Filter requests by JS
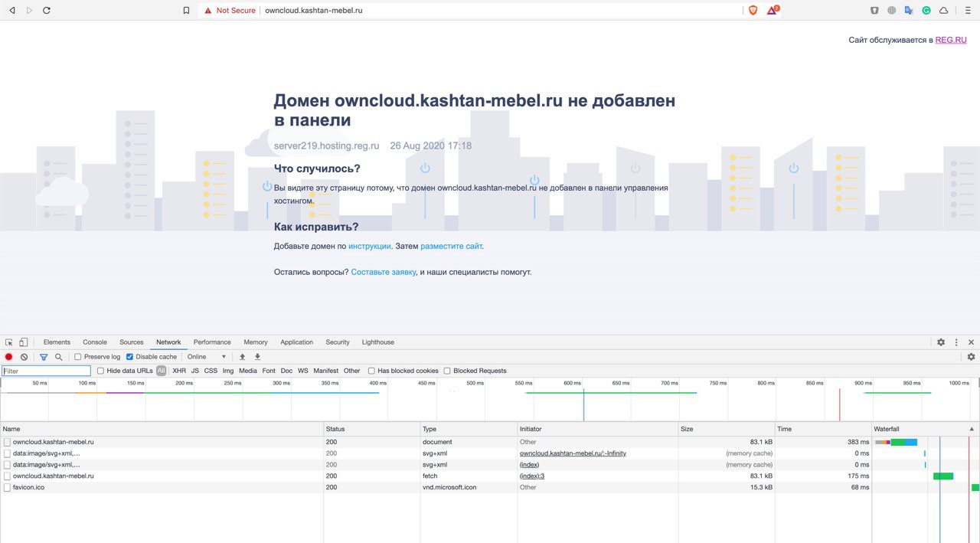 point(195,371)
